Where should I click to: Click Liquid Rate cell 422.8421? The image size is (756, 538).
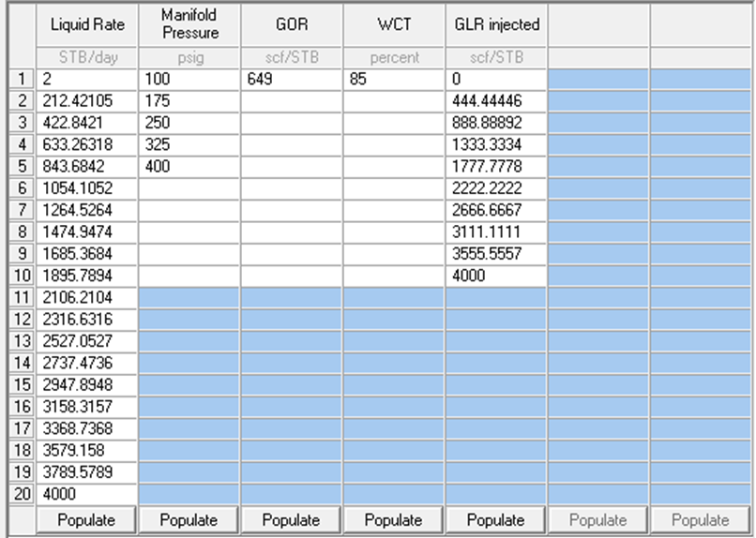tap(87, 123)
